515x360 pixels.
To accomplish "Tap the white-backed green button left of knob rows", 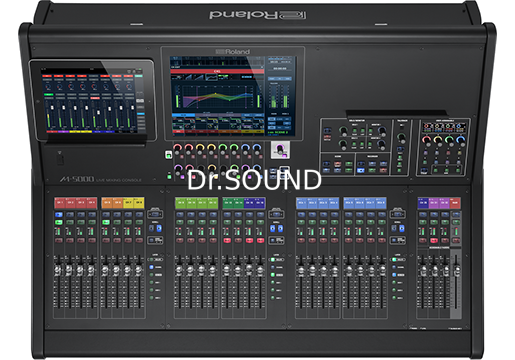I will [x=168, y=154].
